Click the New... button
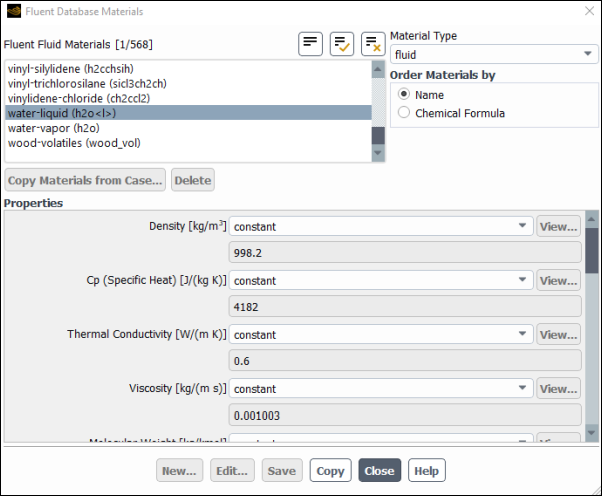The width and height of the screenshot is (602, 496). point(179,471)
